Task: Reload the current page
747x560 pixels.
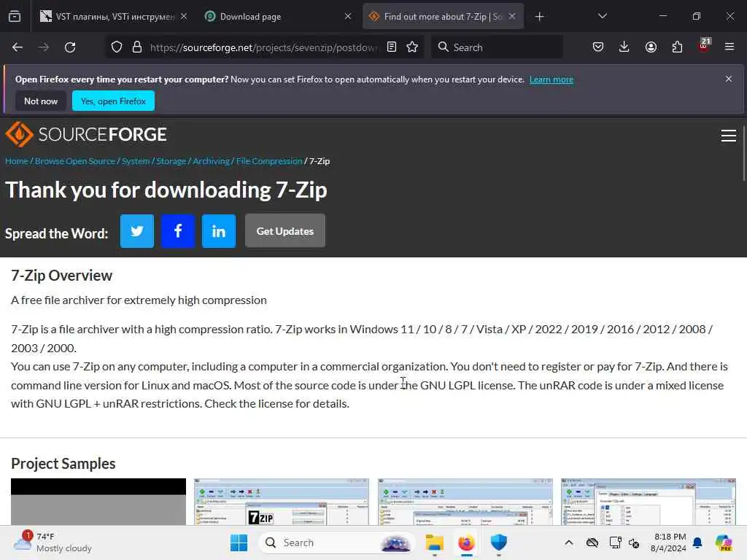Action: [70, 47]
